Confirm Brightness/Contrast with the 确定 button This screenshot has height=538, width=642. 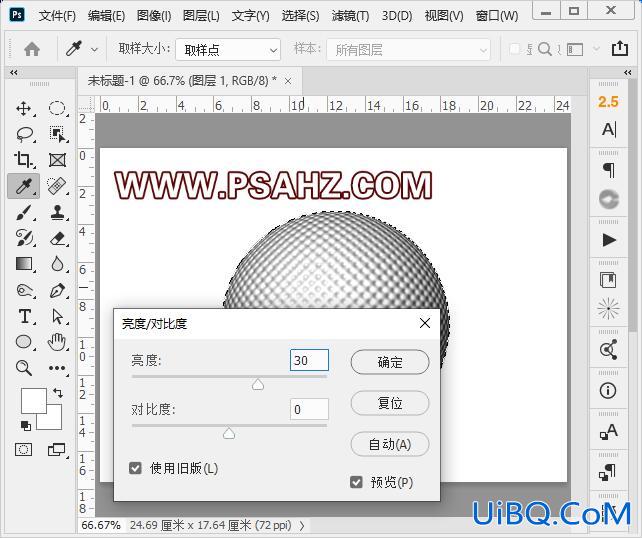[390, 362]
